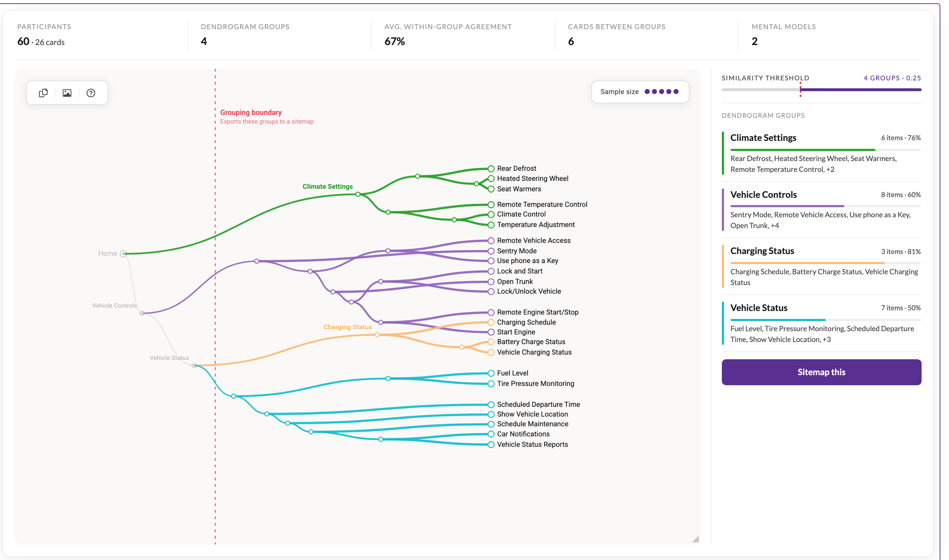Viewport: 949px width, 560px height.
Task: Click the gray Vehicle Status branch label
Action: (169, 358)
